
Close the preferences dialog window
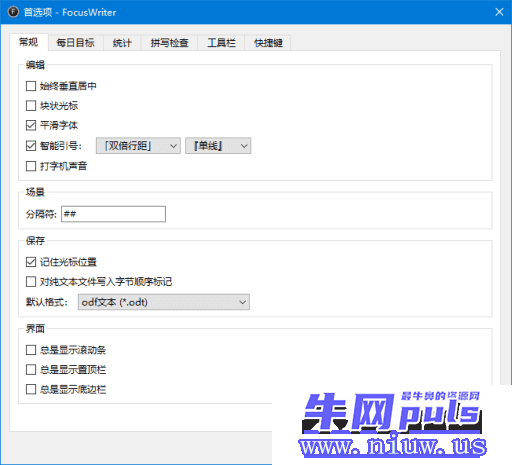[x=499, y=12]
